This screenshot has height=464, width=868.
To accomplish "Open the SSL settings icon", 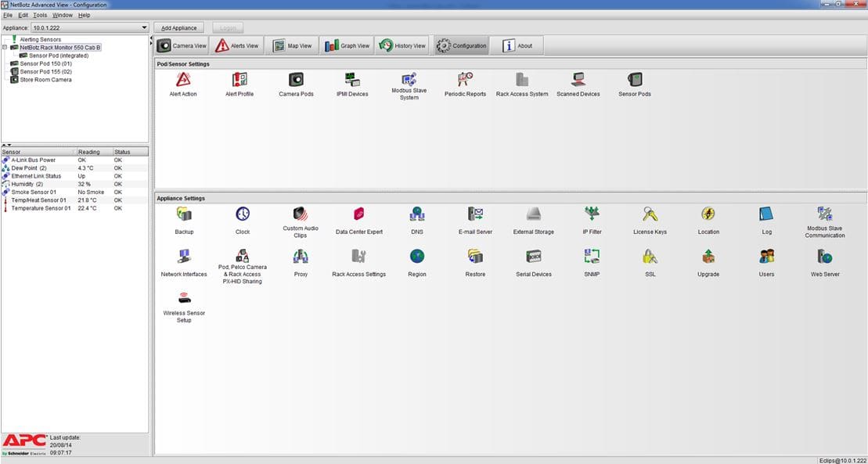I will (650, 257).
